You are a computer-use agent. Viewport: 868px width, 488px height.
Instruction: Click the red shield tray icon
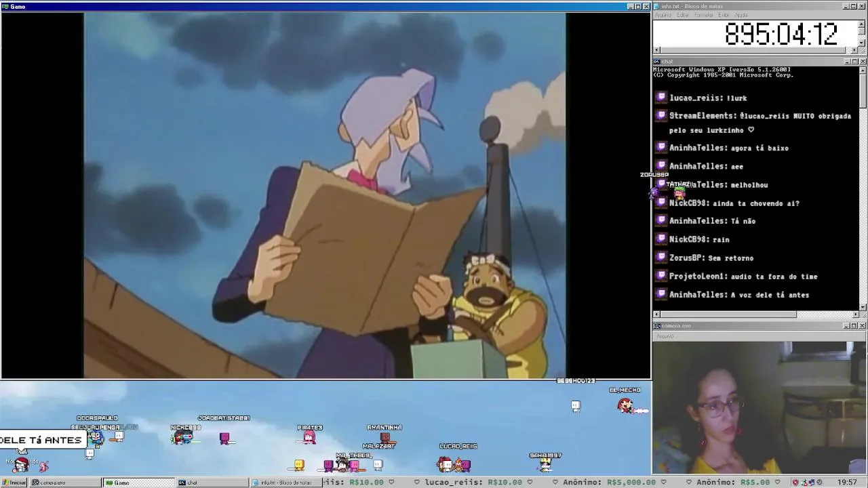click(796, 483)
